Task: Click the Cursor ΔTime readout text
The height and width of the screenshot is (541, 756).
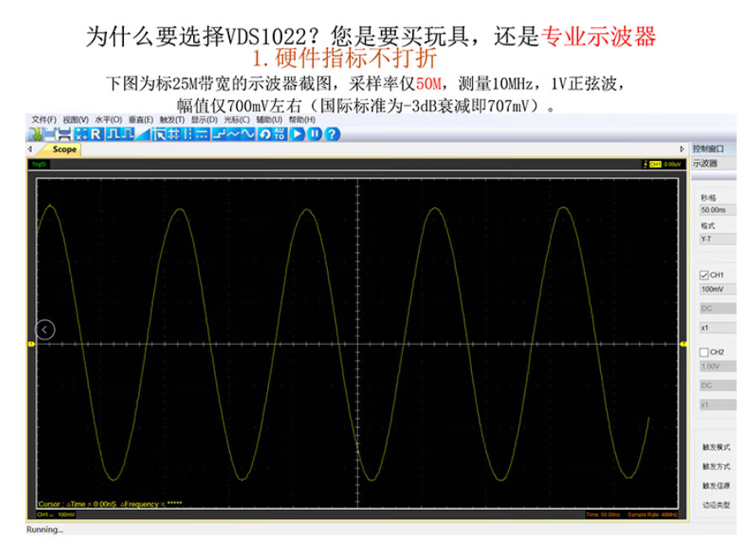Action: tap(78, 504)
